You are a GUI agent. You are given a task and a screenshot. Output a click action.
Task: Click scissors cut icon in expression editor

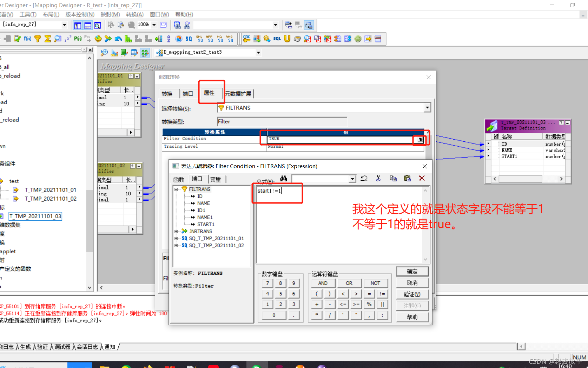(x=378, y=179)
